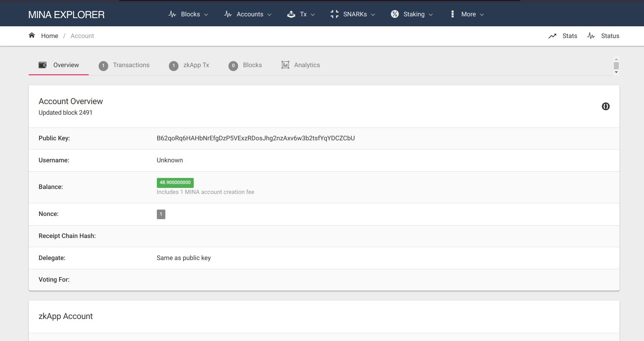Open the Status page link
This screenshot has height=341, width=644.
(610, 36)
